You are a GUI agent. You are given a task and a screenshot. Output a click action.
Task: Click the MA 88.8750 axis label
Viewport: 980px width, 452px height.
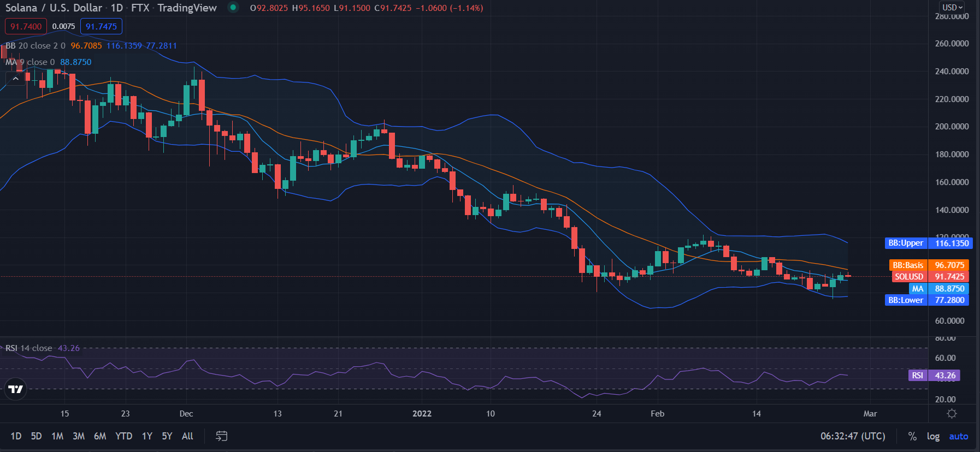click(x=939, y=289)
